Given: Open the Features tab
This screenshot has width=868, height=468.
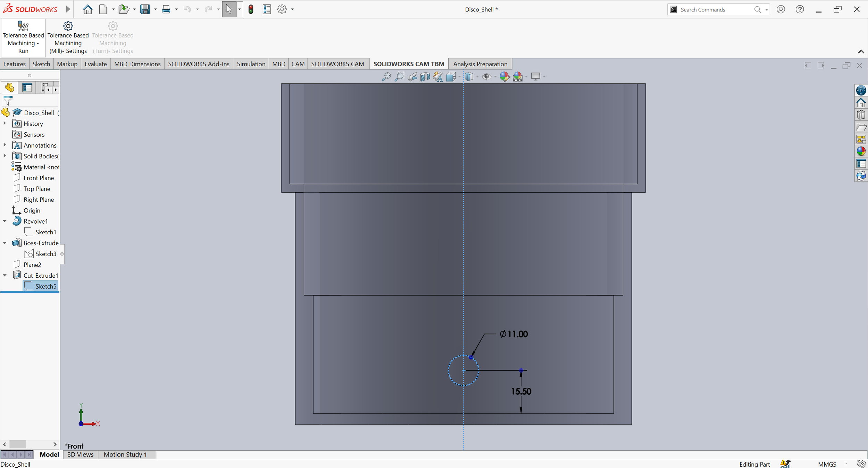Looking at the screenshot, I should [15, 64].
